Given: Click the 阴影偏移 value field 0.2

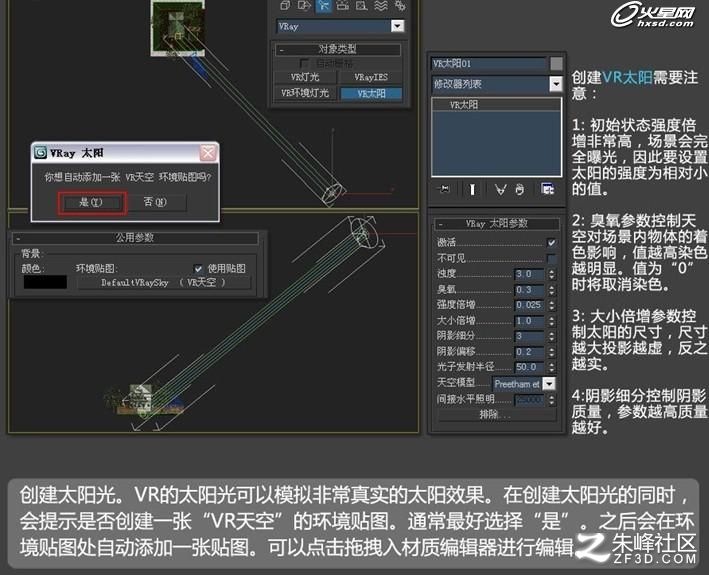Looking at the screenshot, I should pyautogui.click(x=530, y=351).
